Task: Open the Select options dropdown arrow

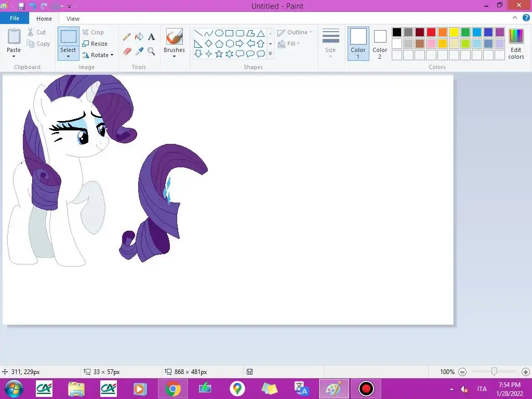Action: pyautogui.click(x=68, y=56)
